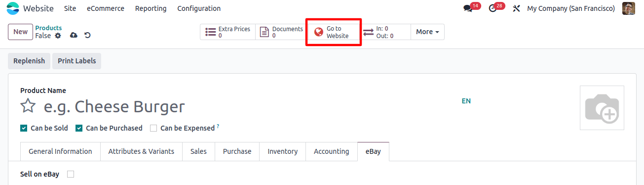
Task: Open the Configuration menu
Action: 199,8
